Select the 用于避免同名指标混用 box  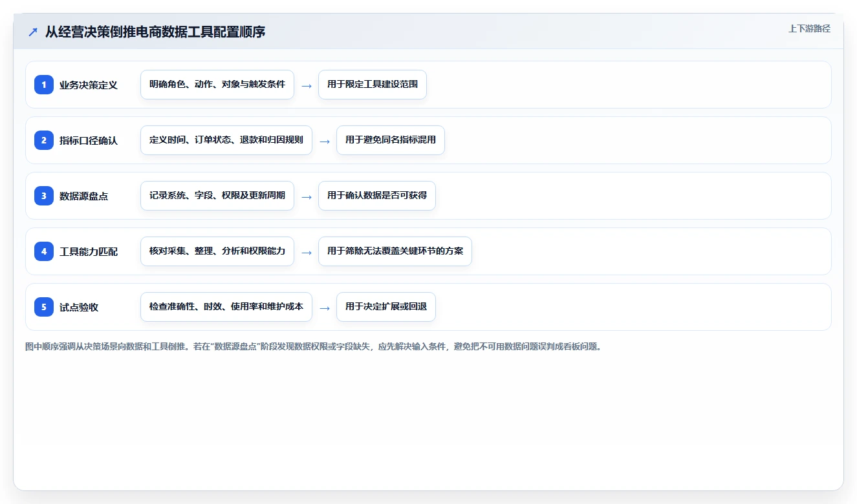[x=391, y=140]
